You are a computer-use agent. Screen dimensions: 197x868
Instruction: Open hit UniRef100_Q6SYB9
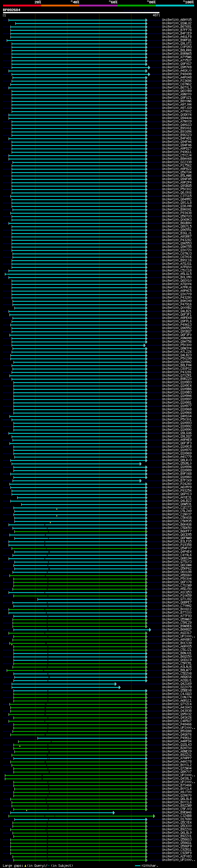click(x=177, y=91)
